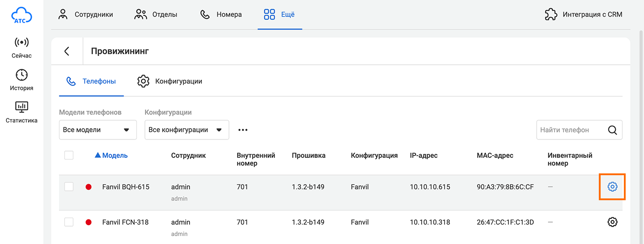Check the Fanvil BQH-615 row checkbox
644x244 pixels.
tap(69, 187)
